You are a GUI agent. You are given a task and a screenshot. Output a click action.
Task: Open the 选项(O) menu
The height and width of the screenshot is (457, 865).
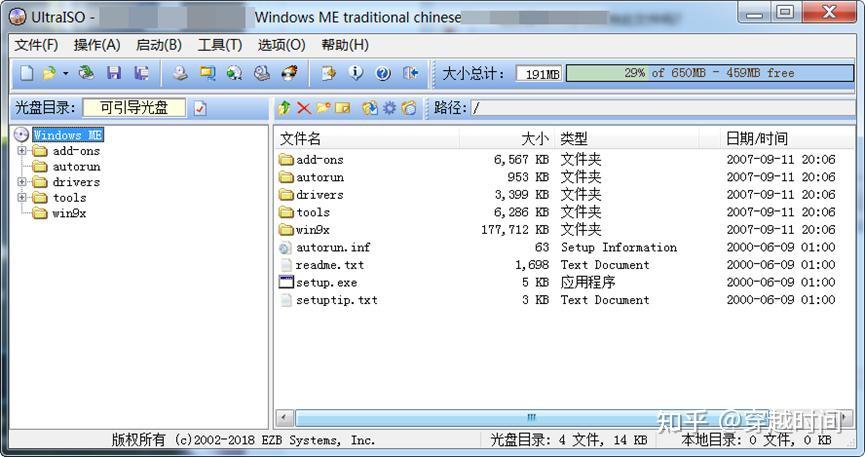click(x=281, y=45)
